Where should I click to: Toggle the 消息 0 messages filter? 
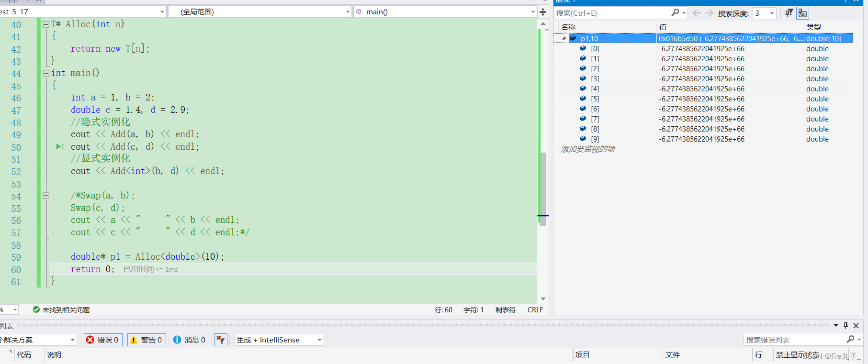coord(190,340)
